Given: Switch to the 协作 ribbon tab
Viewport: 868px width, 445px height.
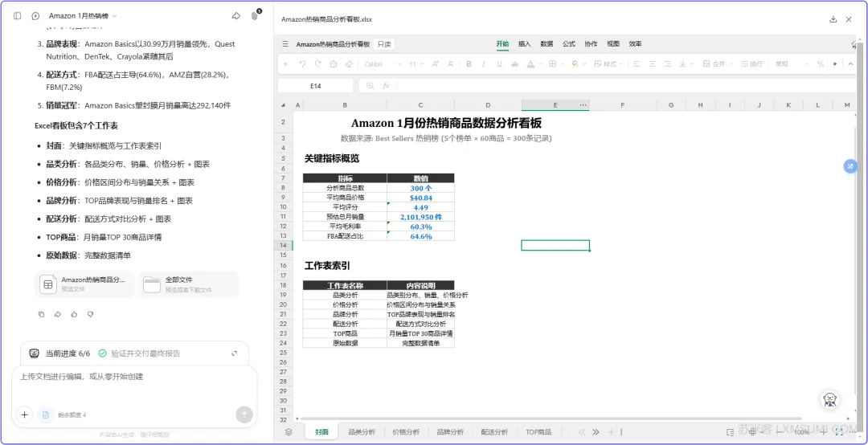Looking at the screenshot, I should [x=591, y=43].
